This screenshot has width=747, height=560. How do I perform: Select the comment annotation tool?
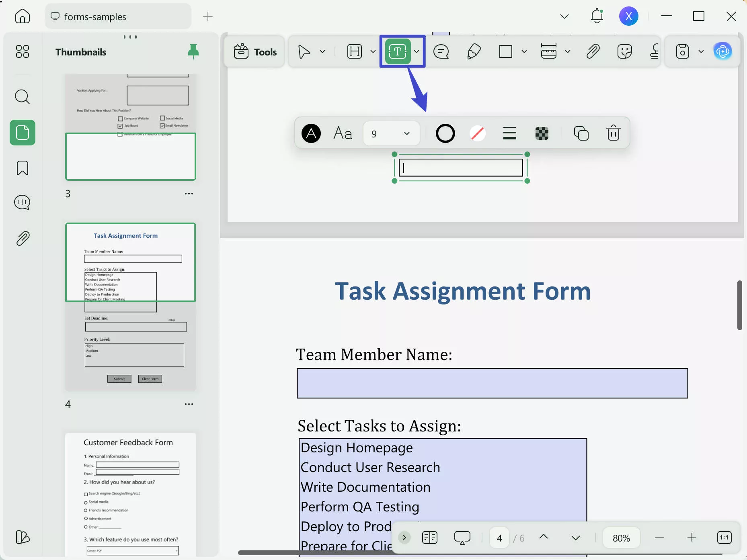click(441, 51)
